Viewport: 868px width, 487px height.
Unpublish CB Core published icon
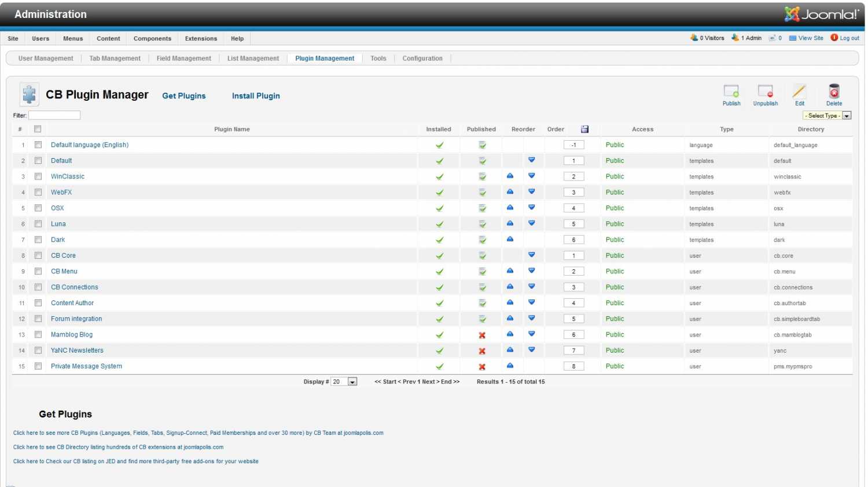coord(482,255)
